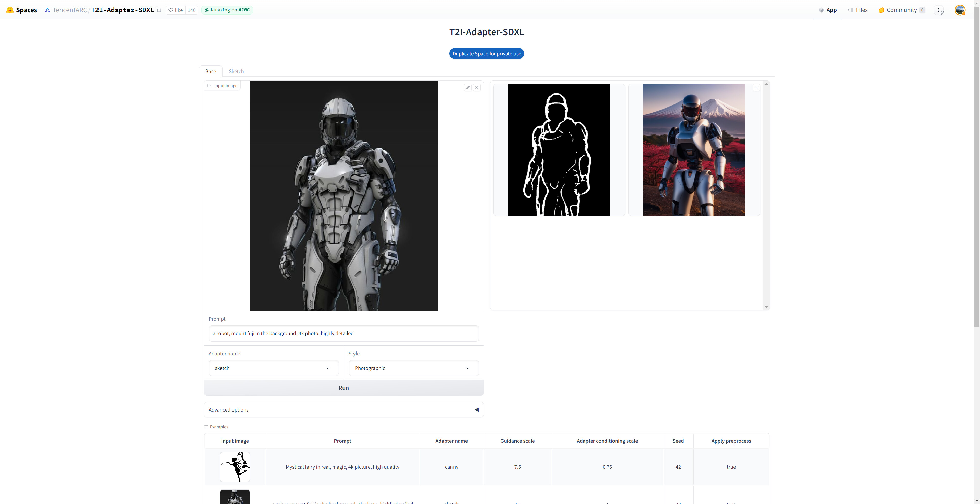Screen dimensions: 980x504
Task: Open the Style Photographic dropdown
Action: tap(413, 368)
